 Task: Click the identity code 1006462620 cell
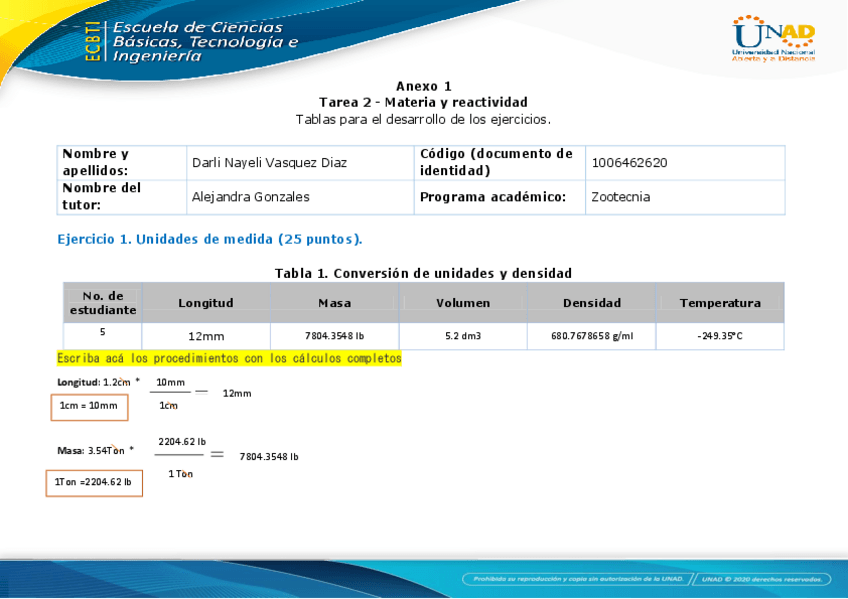point(629,163)
